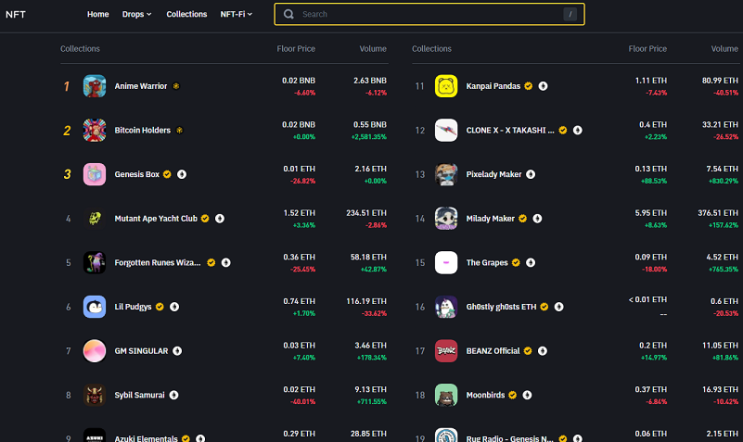The width and height of the screenshot is (743, 442).
Task: Click the 376.51 ETH volume value
Action: pyautogui.click(x=718, y=213)
